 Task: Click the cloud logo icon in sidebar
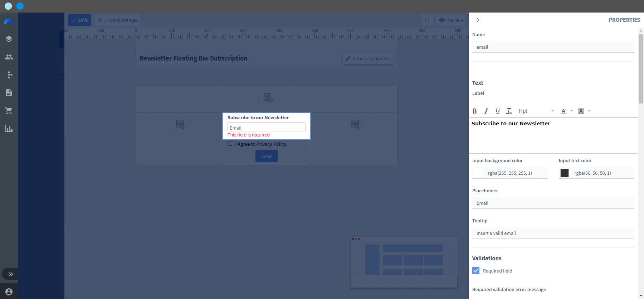coord(9,21)
